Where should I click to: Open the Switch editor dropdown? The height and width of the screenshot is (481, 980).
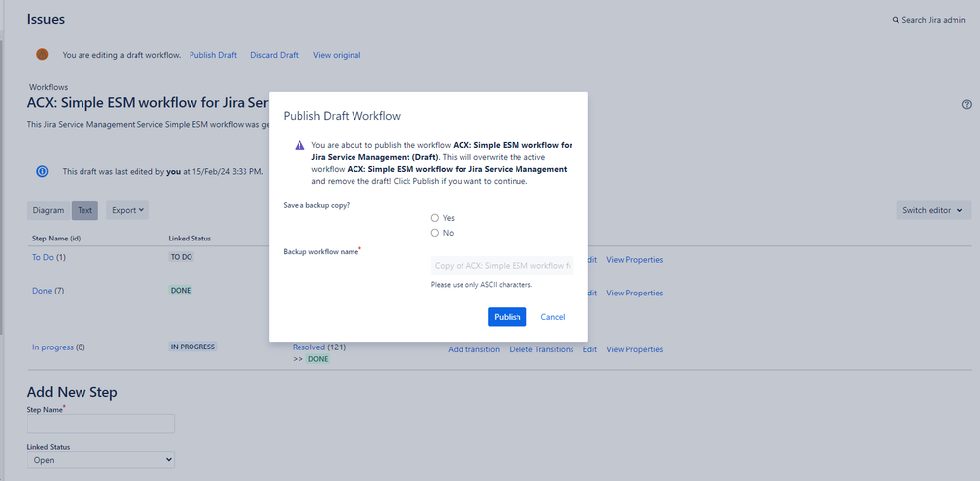933,210
